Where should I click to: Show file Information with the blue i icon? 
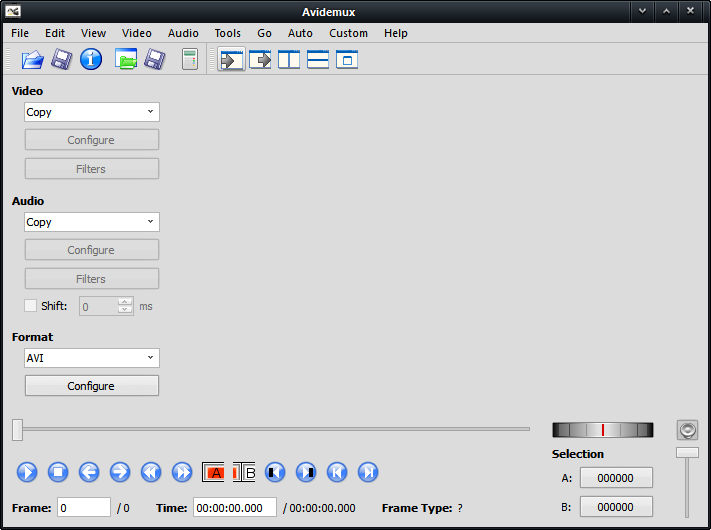click(91, 59)
